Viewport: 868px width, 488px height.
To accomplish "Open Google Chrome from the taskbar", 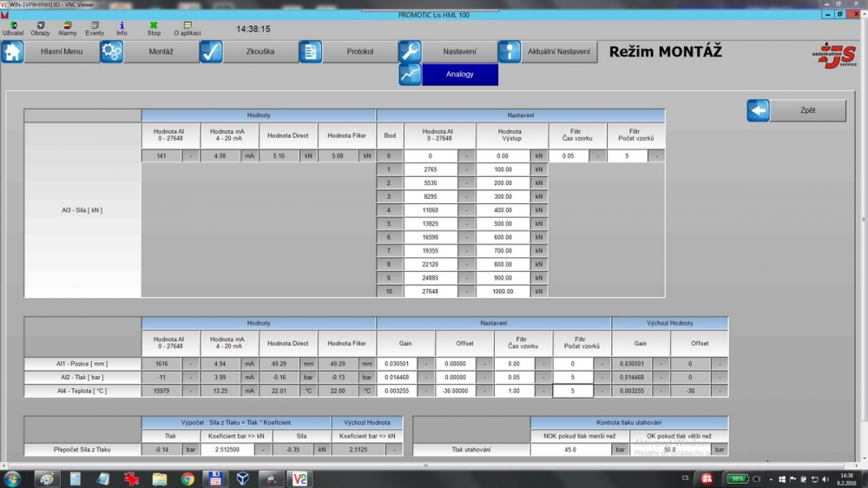I will click(187, 478).
